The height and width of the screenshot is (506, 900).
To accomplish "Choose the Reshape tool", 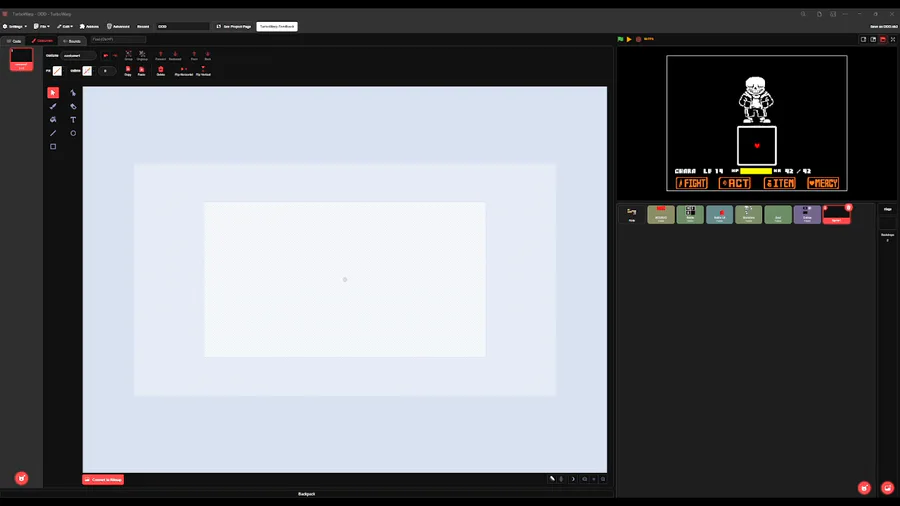I will coord(73,92).
